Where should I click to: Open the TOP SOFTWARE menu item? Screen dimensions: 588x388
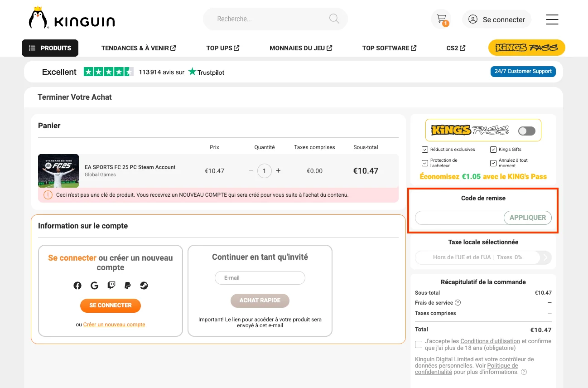pos(389,48)
